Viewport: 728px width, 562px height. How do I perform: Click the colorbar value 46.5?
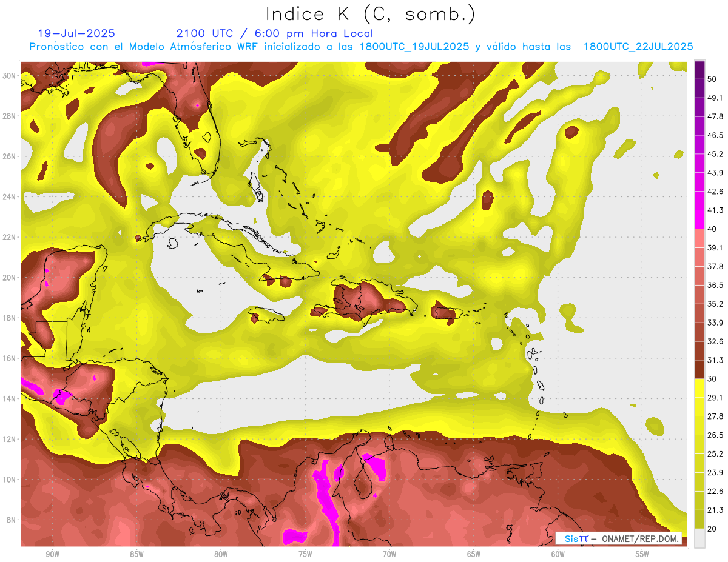tap(715, 135)
